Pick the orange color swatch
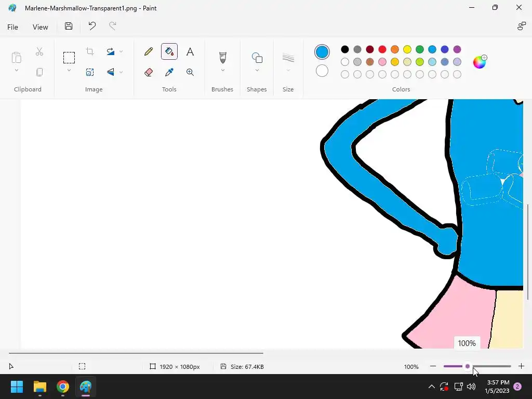This screenshot has height=399, width=532. point(395,49)
